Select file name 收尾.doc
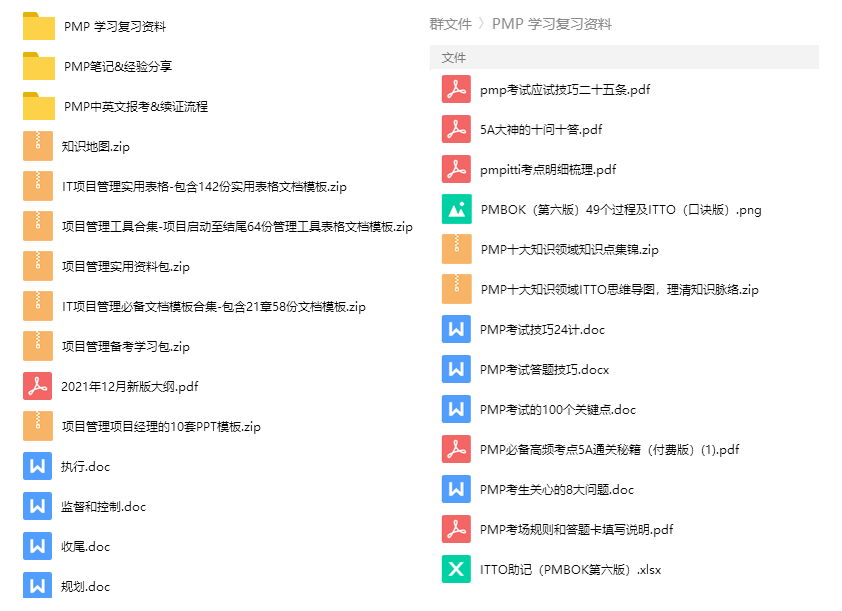Viewport: 842px width, 611px height. coord(85,547)
